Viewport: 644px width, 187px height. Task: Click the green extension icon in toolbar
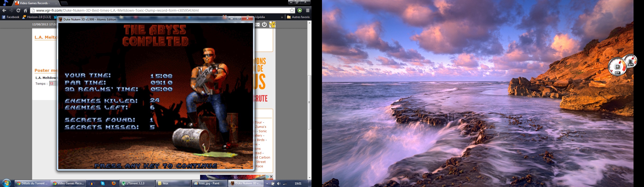coord(300,10)
